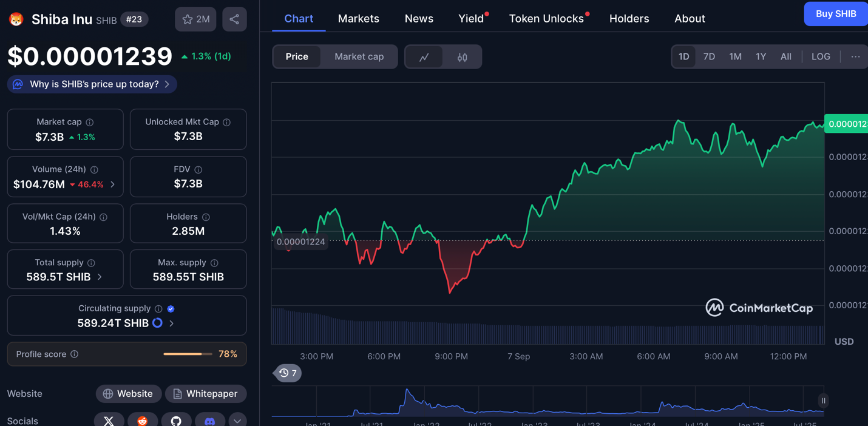Open the News tab
The image size is (868, 426).
pyautogui.click(x=419, y=18)
